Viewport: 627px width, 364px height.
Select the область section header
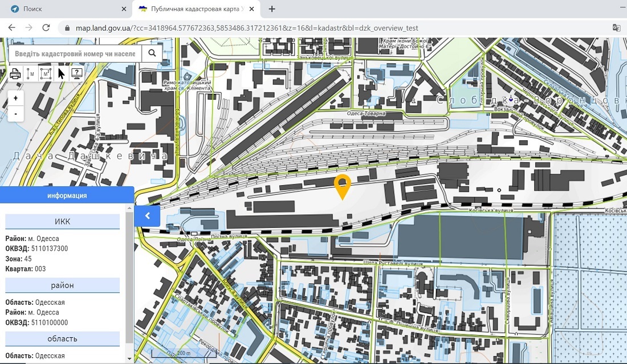pyautogui.click(x=62, y=338)
